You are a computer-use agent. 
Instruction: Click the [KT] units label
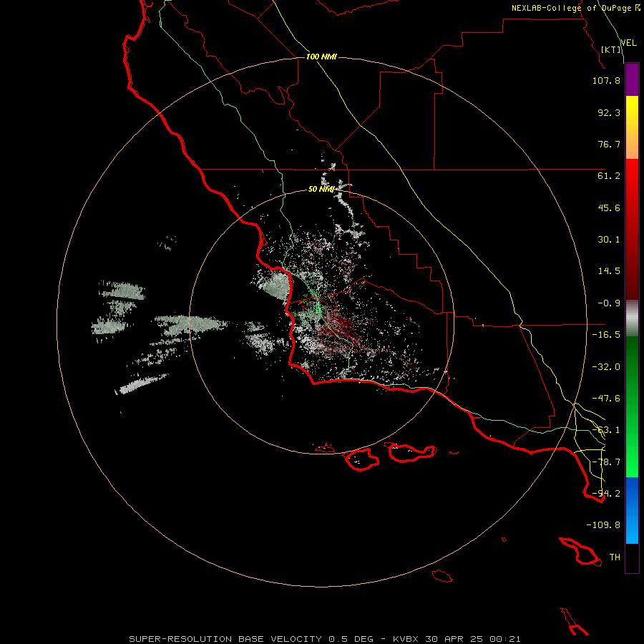tap(611, 49)
